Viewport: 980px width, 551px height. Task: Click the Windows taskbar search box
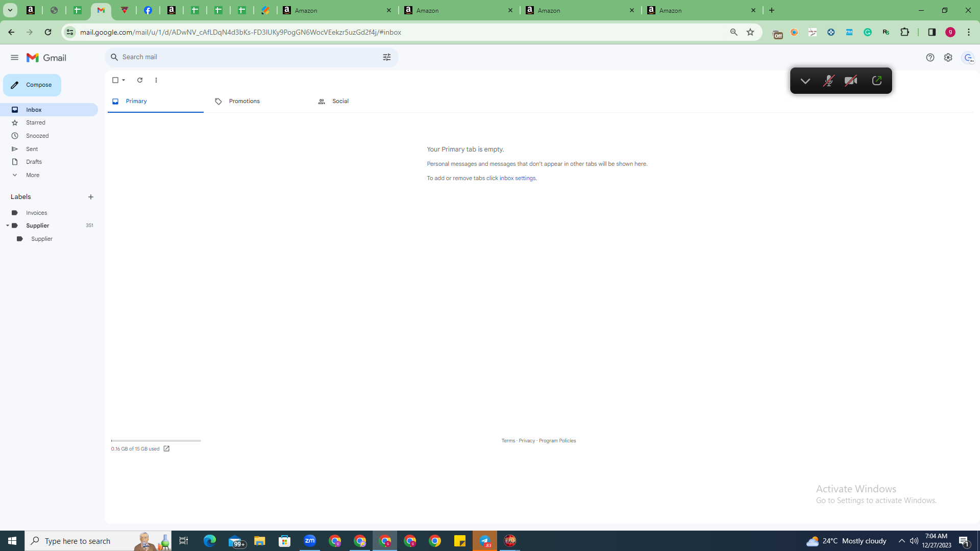(98, 541)
